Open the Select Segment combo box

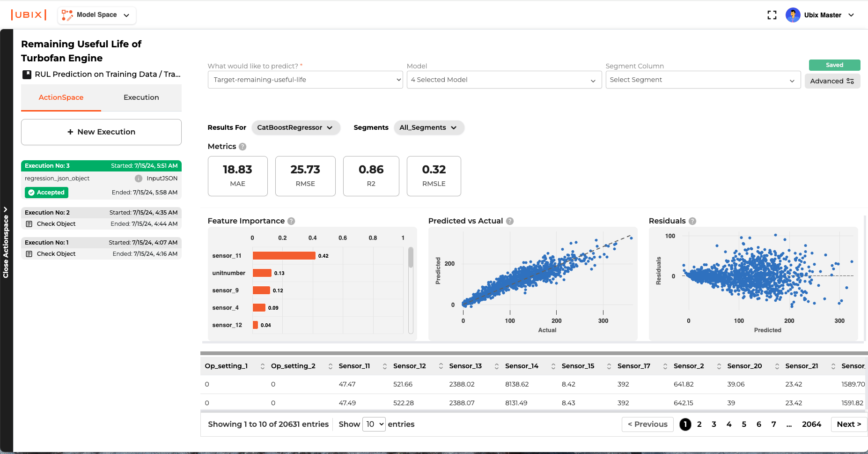pyautogui.click(x=702, y=80)
